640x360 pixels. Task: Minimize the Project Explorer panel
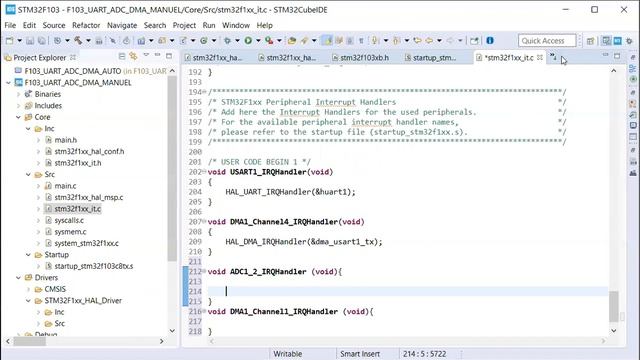pyautogui.click(x=158, y=56)
